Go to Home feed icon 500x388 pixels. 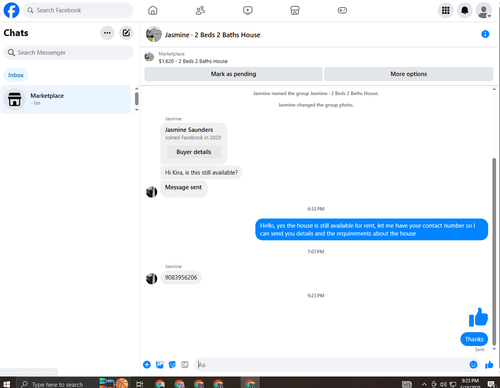[x=153, y=11]
